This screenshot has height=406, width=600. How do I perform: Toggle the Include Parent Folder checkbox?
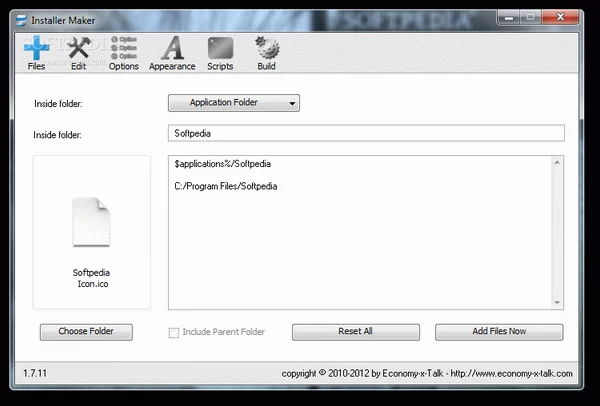pyautogui.click(x=174, y=333)
